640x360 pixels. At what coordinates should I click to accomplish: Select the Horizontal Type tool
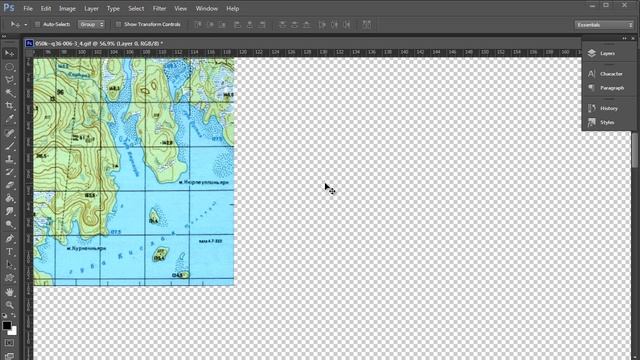9,252
